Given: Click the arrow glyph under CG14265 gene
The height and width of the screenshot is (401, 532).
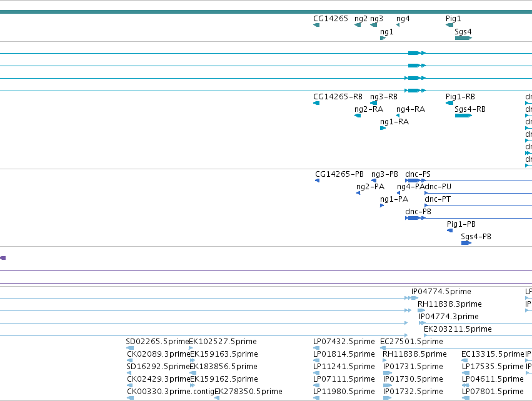Looking at the screenshot, I should (x=316, y=25).
